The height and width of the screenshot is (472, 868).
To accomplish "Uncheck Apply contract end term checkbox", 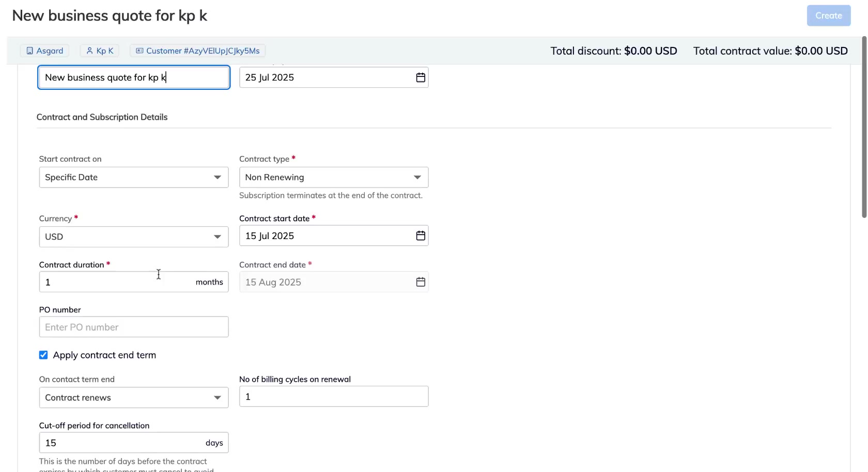I will tap(43, 355).
